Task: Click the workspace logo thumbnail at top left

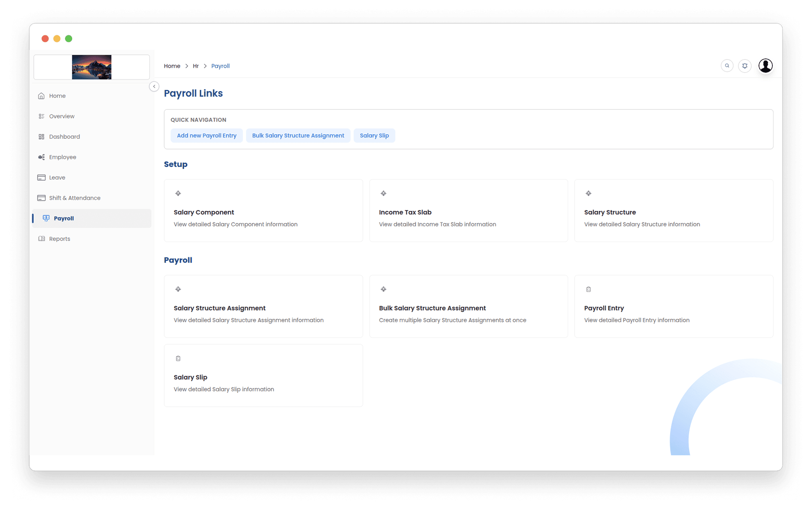Action: (x=92, y=67)
